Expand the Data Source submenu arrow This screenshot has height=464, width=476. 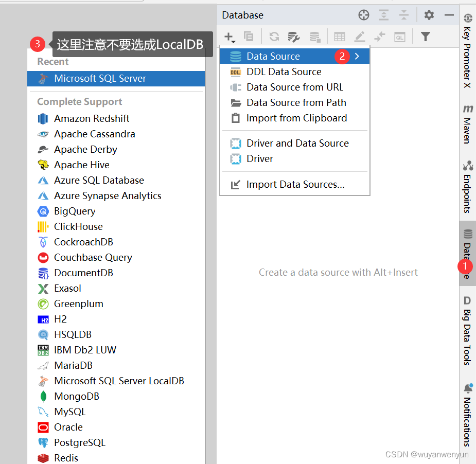[x=357, y=56]
